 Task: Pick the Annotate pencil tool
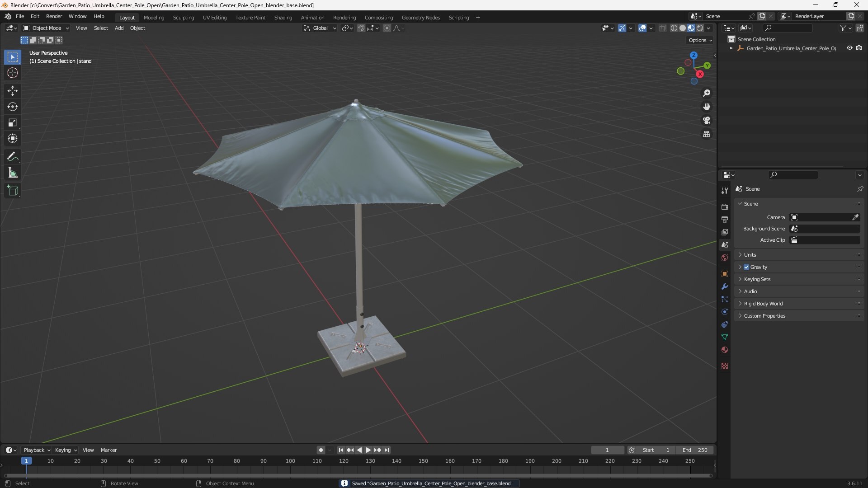pyautogui.click(x=13, y=157)
